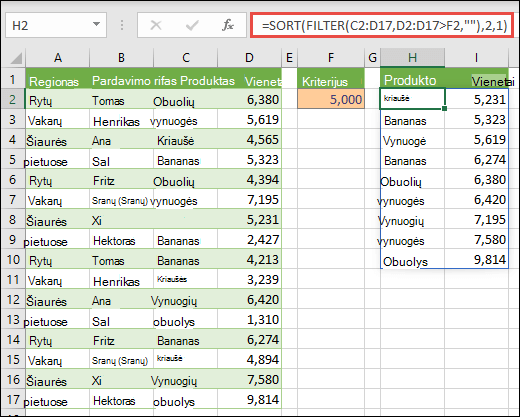Select row 8 header
520x417 pixels.
click(x=13, y=219)
